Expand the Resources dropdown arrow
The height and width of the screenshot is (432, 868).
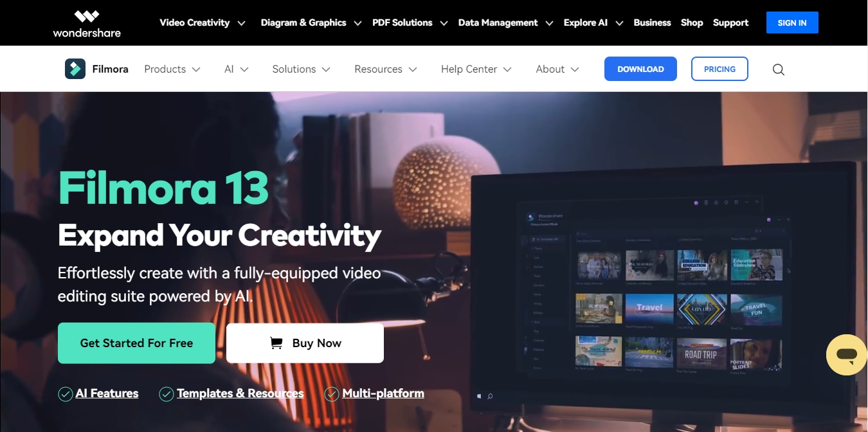pyautogui.click(x=413, y=69)
